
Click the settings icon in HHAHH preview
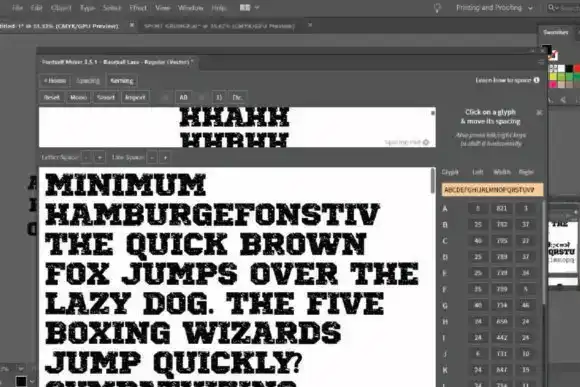point(426,142)
